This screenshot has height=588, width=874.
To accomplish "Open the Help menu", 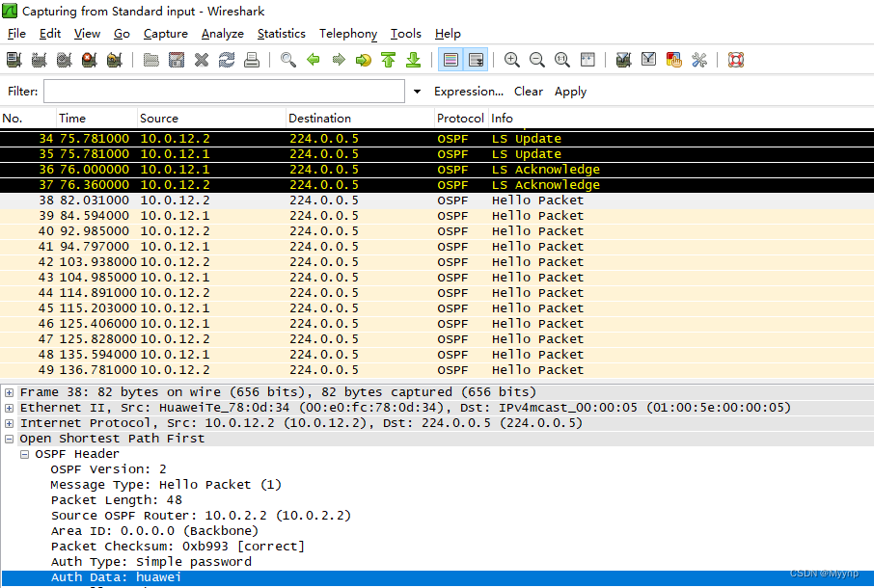I will pos(448,34).
